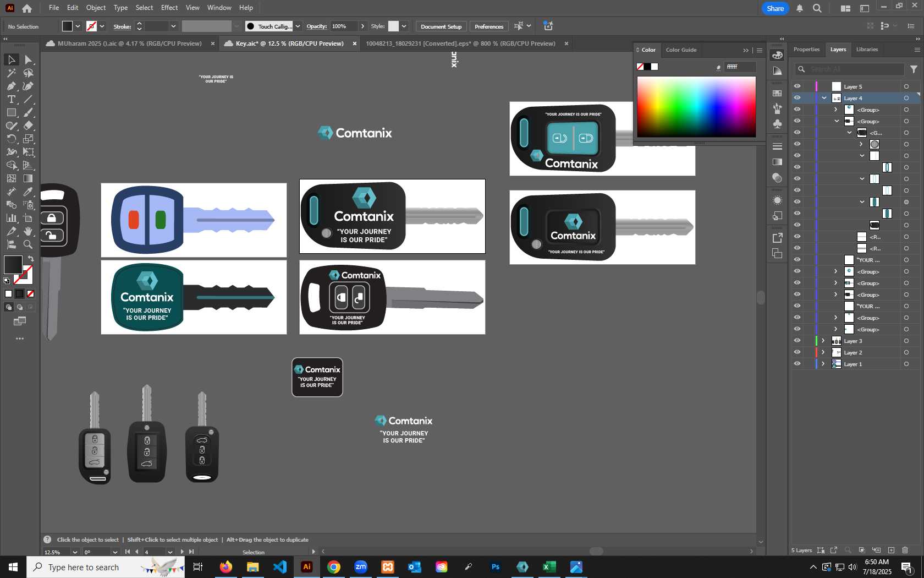Select the Hand tool
The width and height of the screenshot is (924, 578).
coord(29,231)
